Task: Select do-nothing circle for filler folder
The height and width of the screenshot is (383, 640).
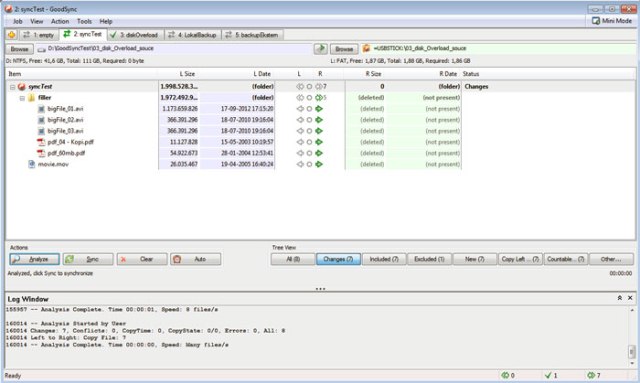Action: coord(309,98)
